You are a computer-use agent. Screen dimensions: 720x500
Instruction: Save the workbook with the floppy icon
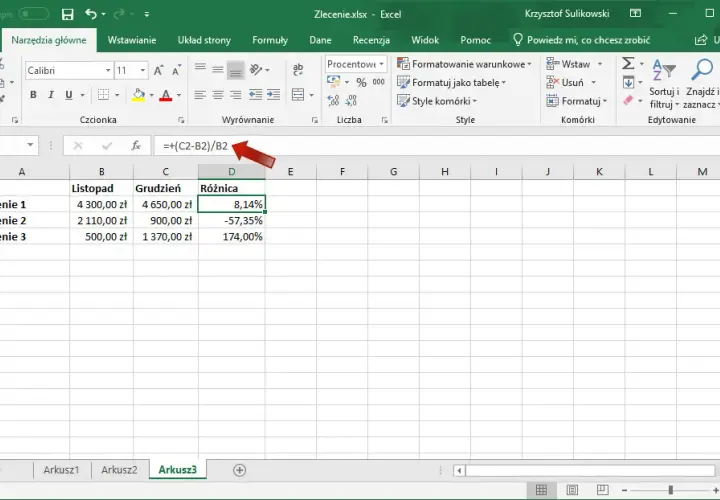tap(68, 15)
